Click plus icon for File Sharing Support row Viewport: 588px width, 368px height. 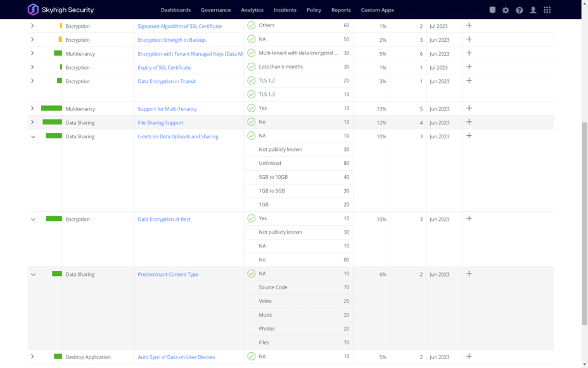click(469, 122)
